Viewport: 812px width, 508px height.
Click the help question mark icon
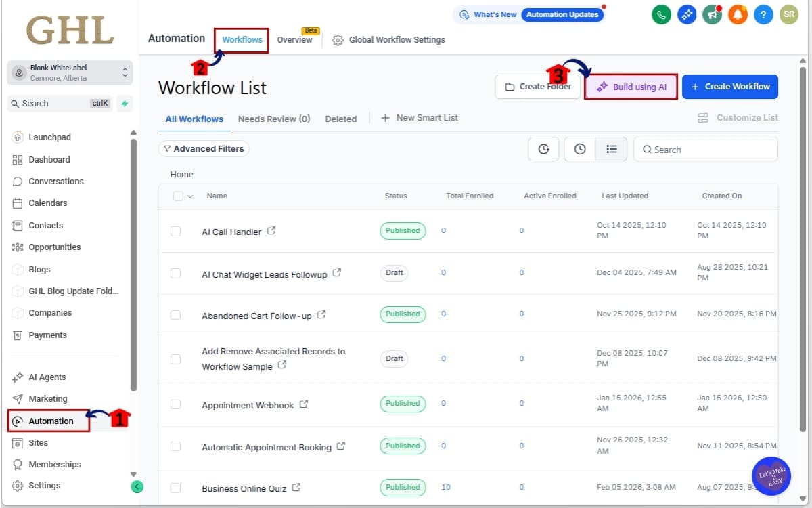764,14
